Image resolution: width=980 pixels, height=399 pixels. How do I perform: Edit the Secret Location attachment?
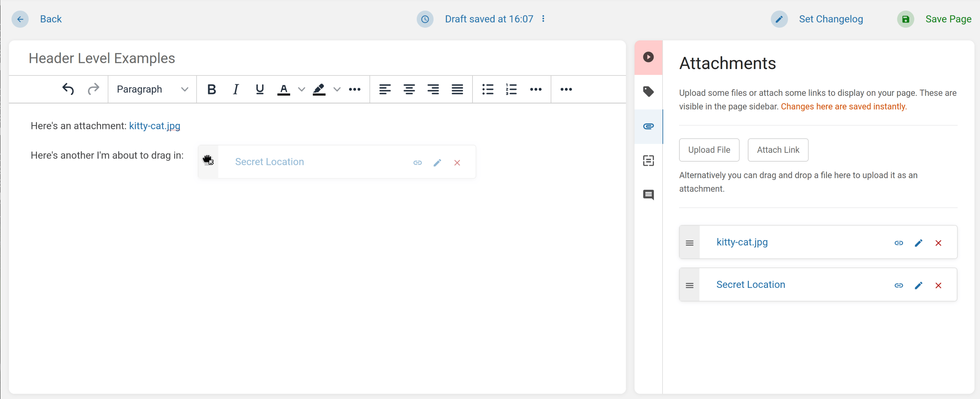[x=918, y=286]
